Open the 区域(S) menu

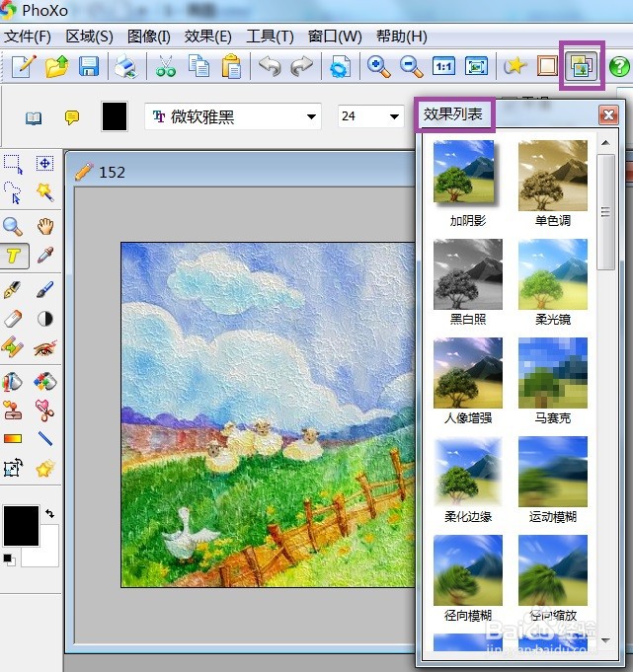click(x=89, y=37)
